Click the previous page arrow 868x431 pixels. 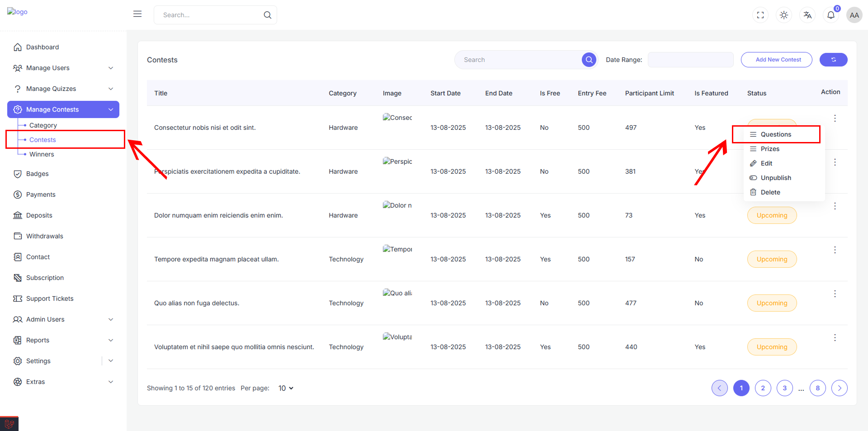pyautogui.click(x=720, y=388)
